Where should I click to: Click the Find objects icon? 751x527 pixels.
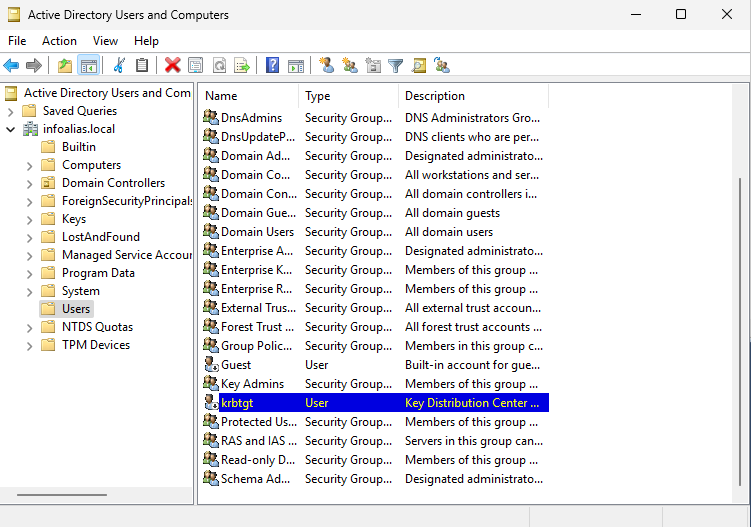(419, 66)
